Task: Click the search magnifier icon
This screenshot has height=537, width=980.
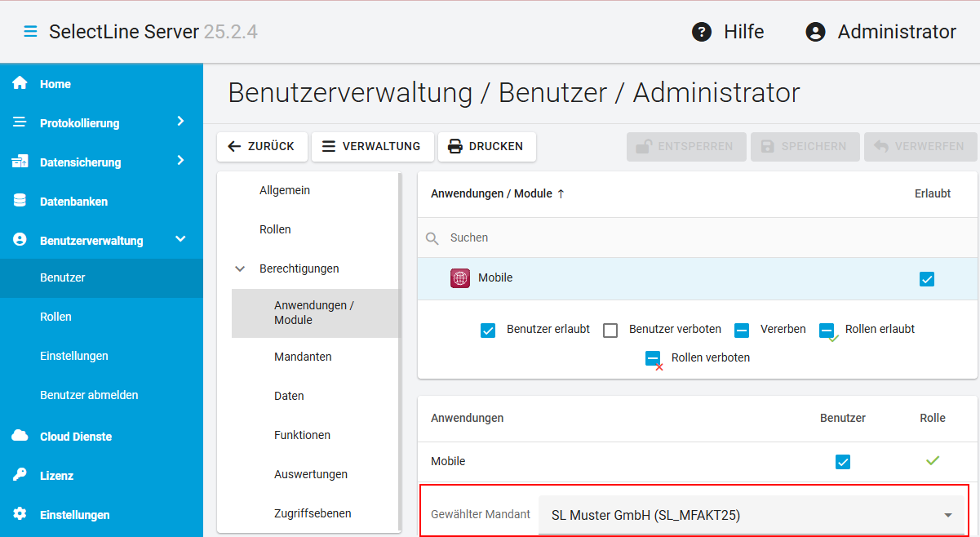Action: (432, 238)
